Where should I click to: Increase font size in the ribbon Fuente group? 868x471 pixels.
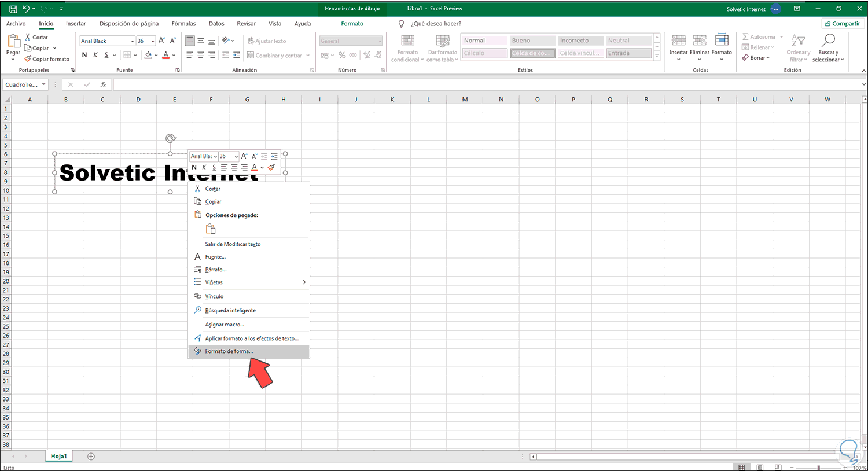(162, 41)
